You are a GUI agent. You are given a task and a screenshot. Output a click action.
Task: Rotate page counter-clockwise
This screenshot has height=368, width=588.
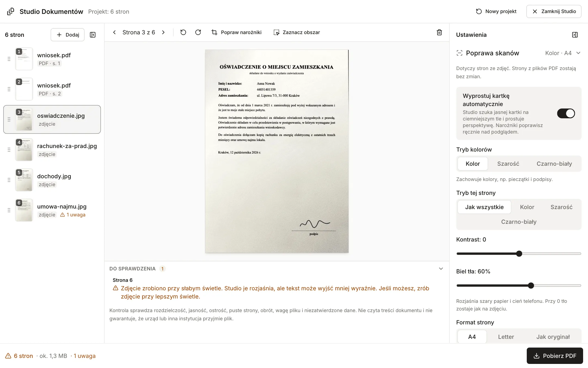pyautogui.click(x=183, y=32)
